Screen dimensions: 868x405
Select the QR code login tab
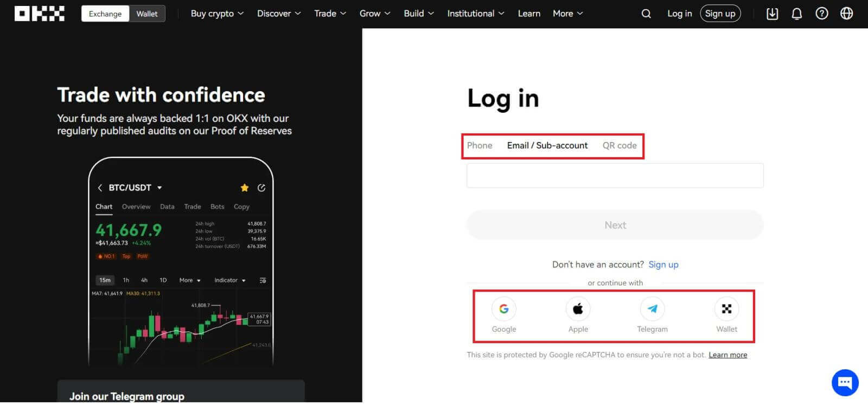[620, 145]
